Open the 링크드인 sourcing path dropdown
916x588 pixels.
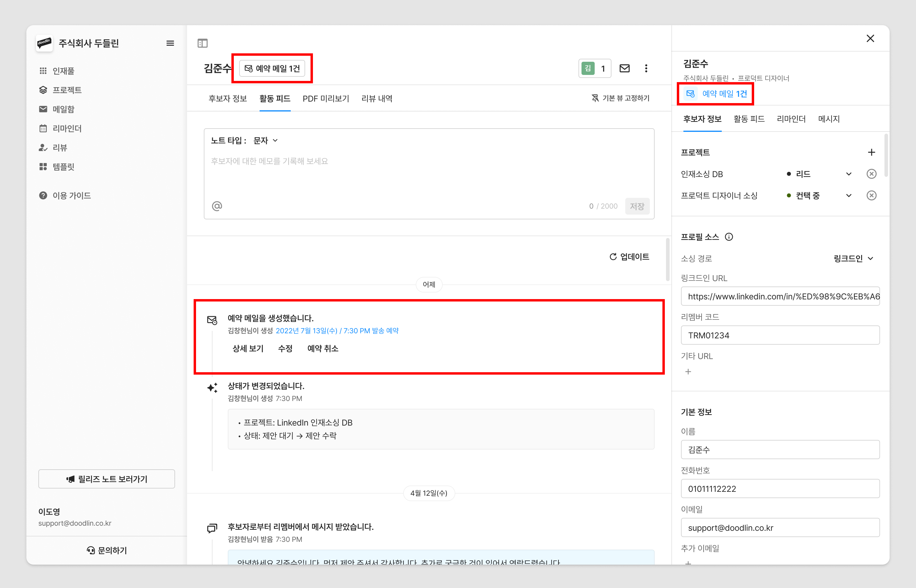853,259
